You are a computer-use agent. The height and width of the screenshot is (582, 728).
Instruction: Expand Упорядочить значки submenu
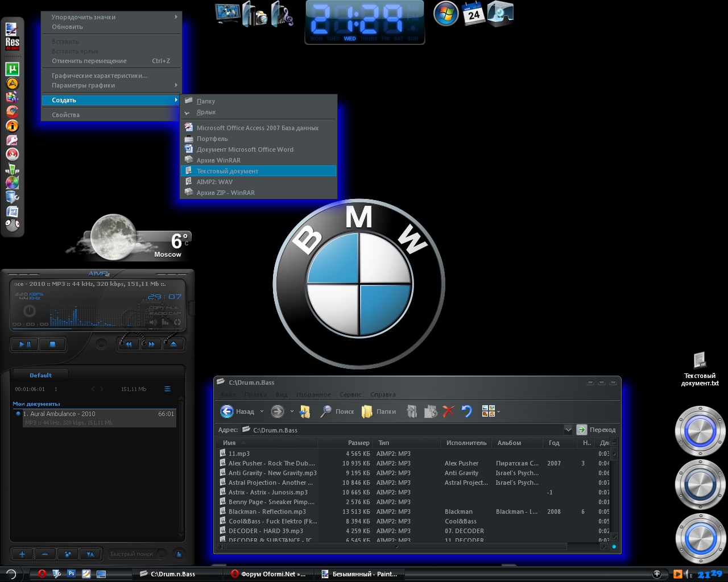111,17
